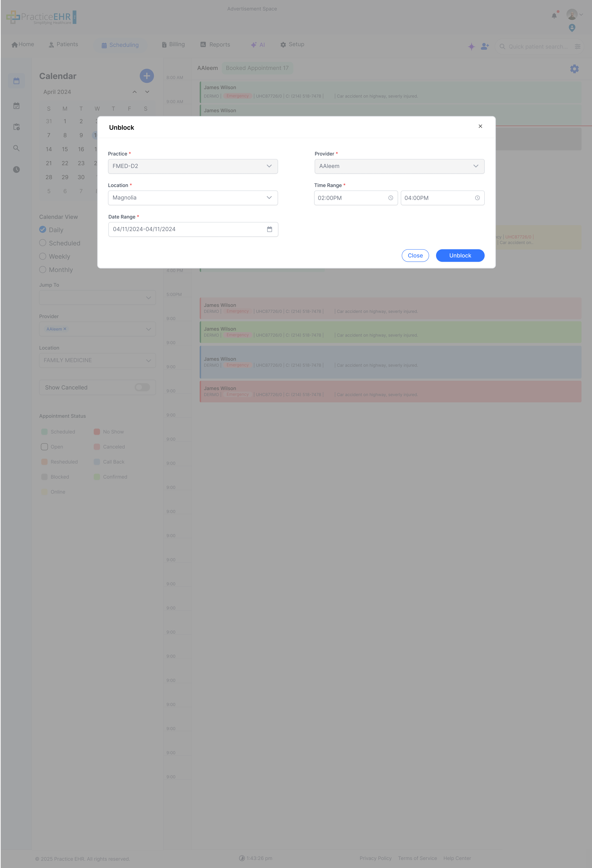Open the Location dropdown showing Magnolia
Viewport: 592px width, 868px height.
point(193,198)
